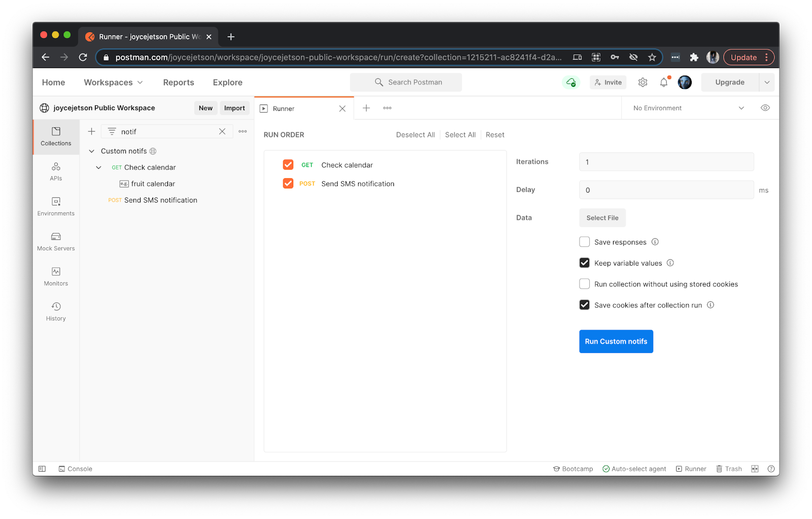Collapse the Custom notifs collection

pyautogui.click(x=92, y=151)
